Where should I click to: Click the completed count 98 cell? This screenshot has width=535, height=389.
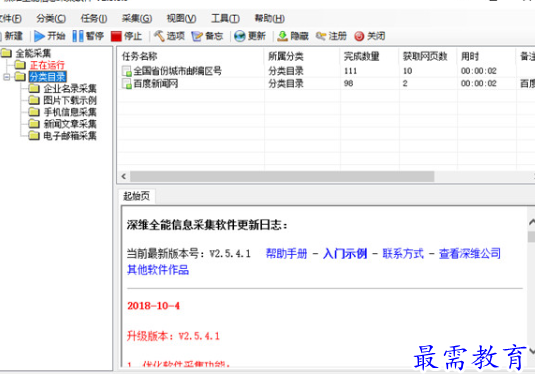348,84
